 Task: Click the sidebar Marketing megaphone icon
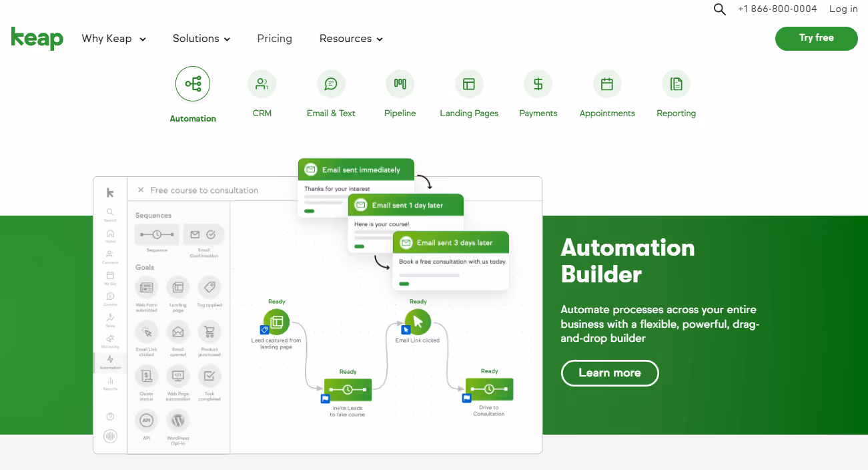110,338
